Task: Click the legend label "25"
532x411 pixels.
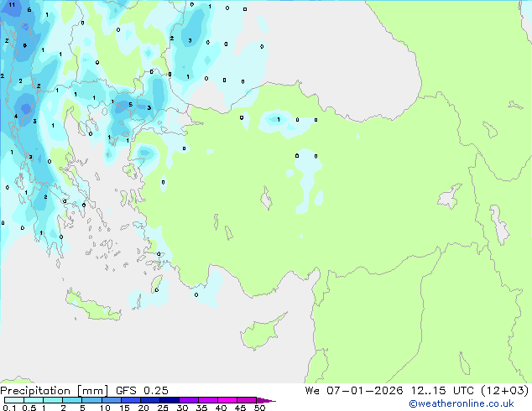Action: (163, 408)
